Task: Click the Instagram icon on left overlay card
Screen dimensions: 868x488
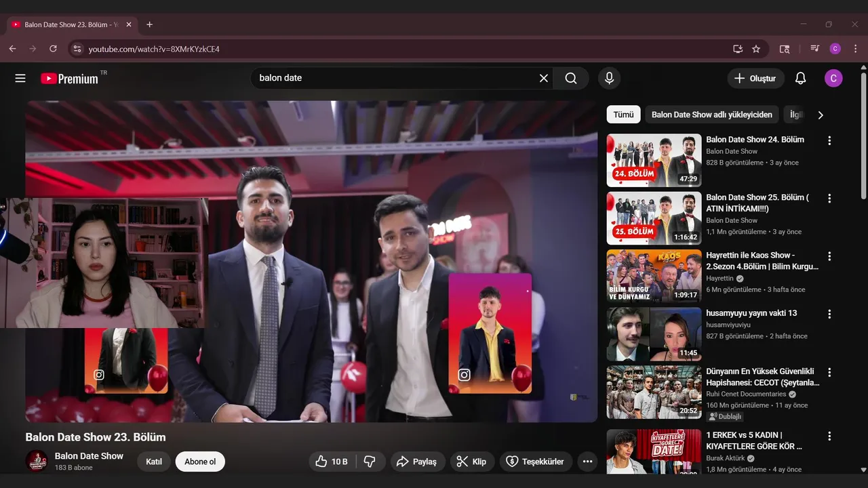Action: click(x=99, y=375)
